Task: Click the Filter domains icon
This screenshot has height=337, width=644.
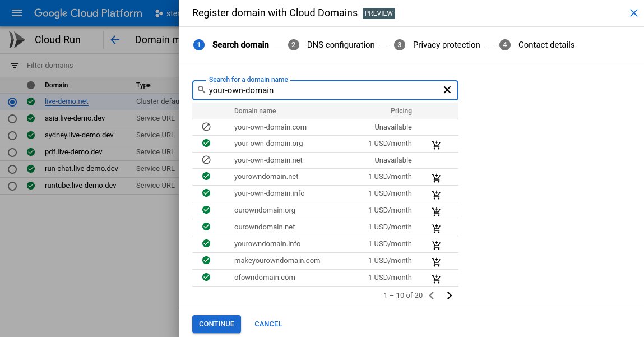Action: click(x=15, y=66)
